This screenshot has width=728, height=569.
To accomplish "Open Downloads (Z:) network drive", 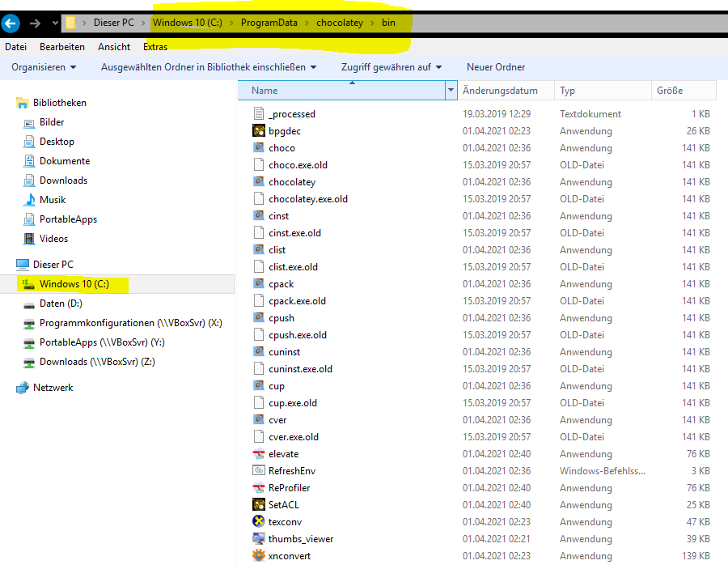I will coord(98,362).
